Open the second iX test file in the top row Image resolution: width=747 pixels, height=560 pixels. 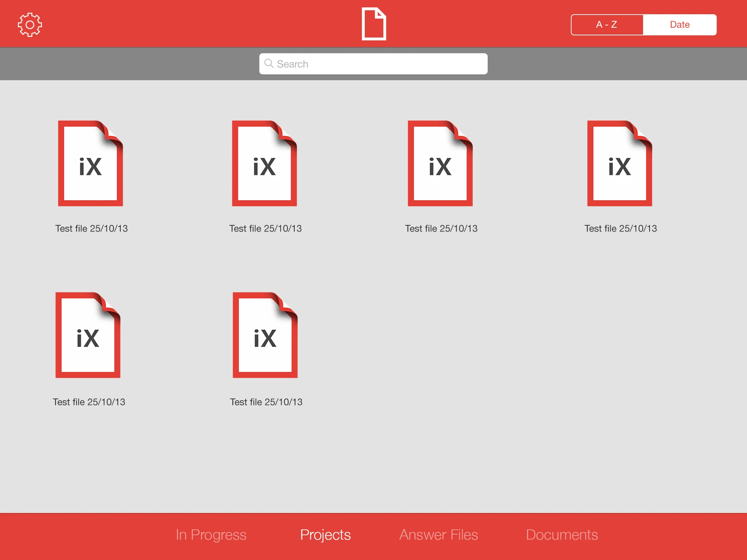[x=264, y=163]
